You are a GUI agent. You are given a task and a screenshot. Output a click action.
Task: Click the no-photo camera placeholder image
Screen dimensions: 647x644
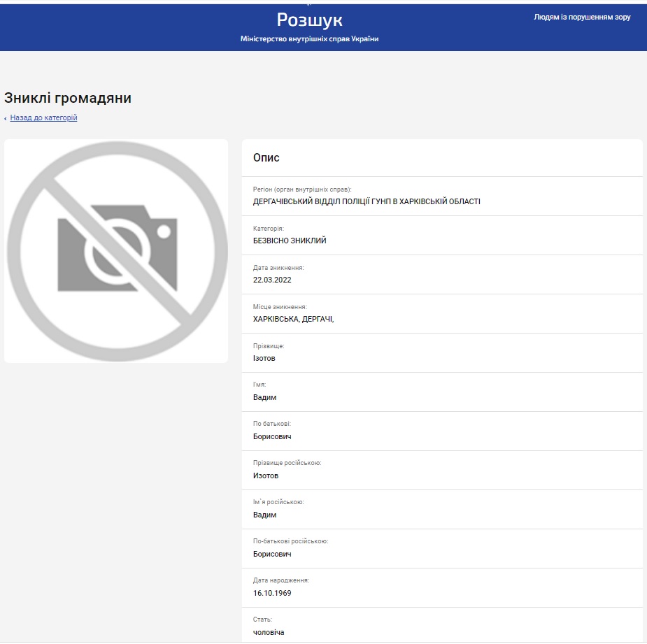coord(116,251)
